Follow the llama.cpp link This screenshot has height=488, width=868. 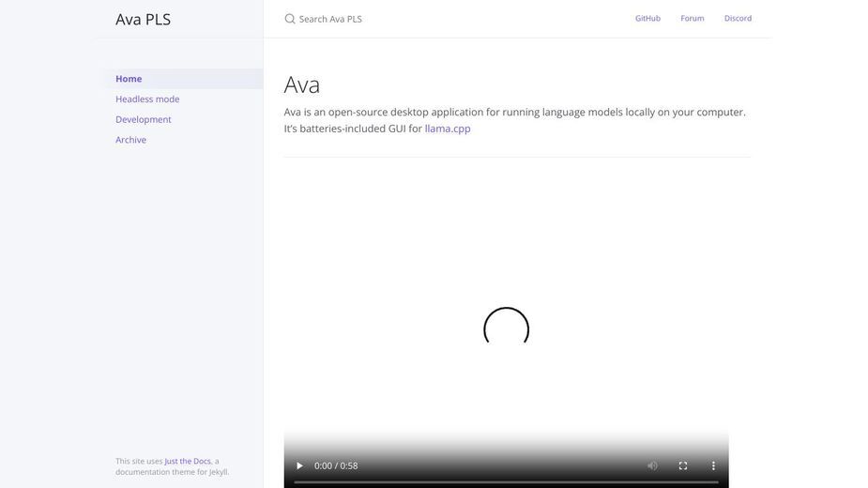[448, 129]
